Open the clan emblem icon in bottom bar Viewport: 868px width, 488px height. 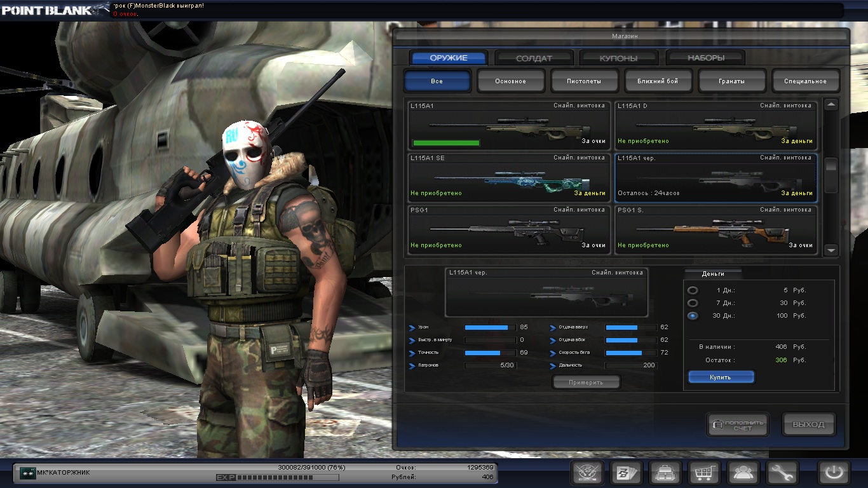[x=587, y=473]
